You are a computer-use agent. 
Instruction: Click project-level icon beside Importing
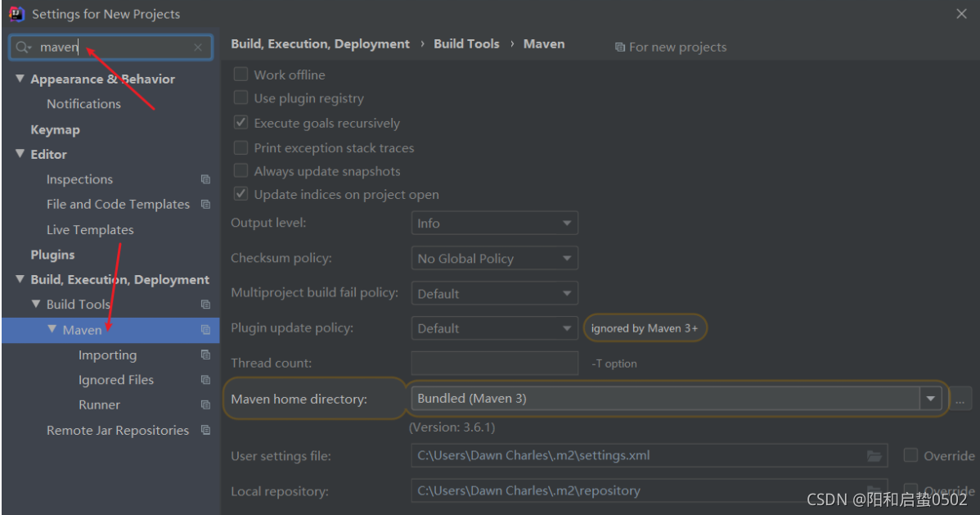[205, 355]
